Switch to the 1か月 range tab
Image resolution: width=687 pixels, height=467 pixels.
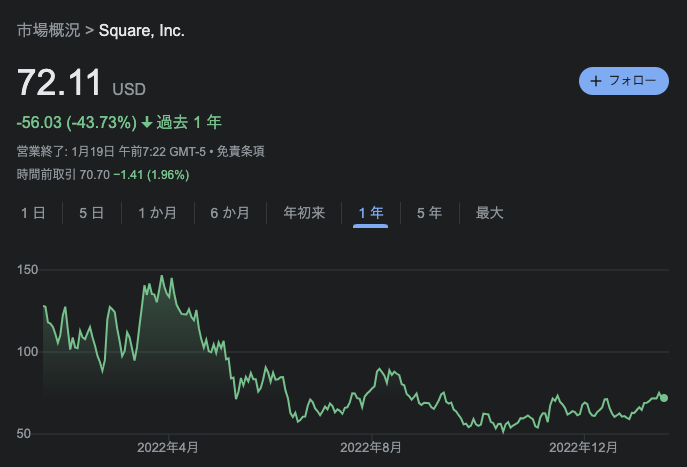pyautogui.click(x=157, y=213)
